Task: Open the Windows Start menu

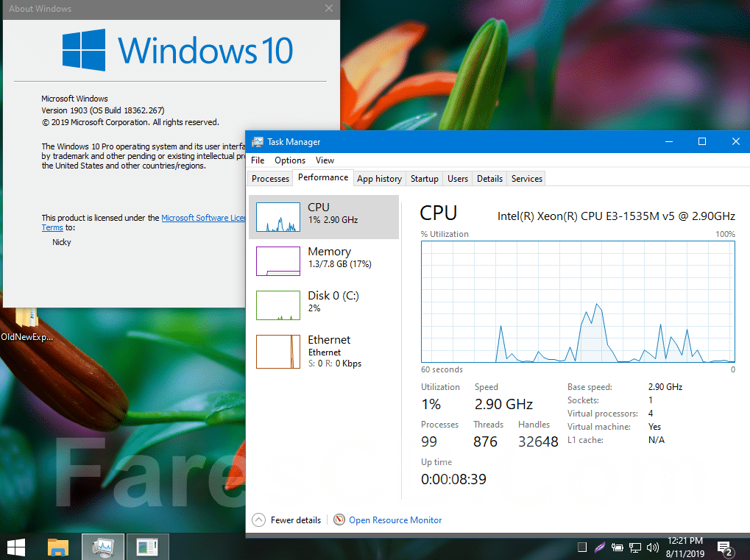Action: pos(15,547)
